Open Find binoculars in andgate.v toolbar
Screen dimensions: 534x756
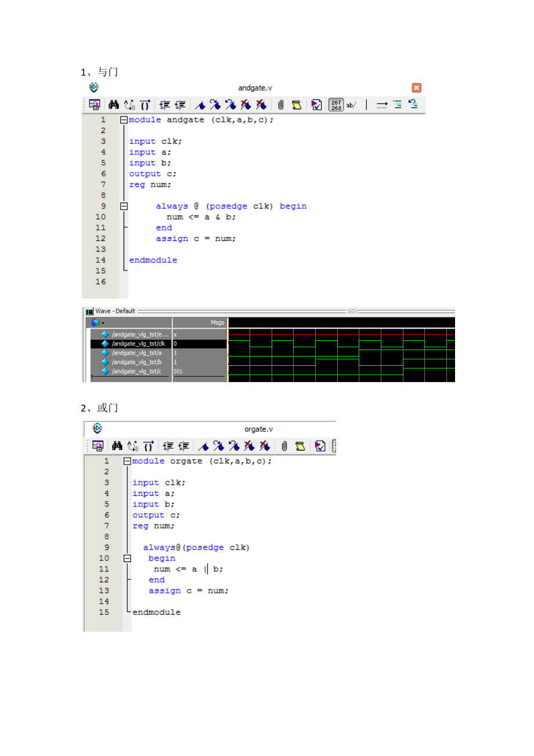click(114, 105)
